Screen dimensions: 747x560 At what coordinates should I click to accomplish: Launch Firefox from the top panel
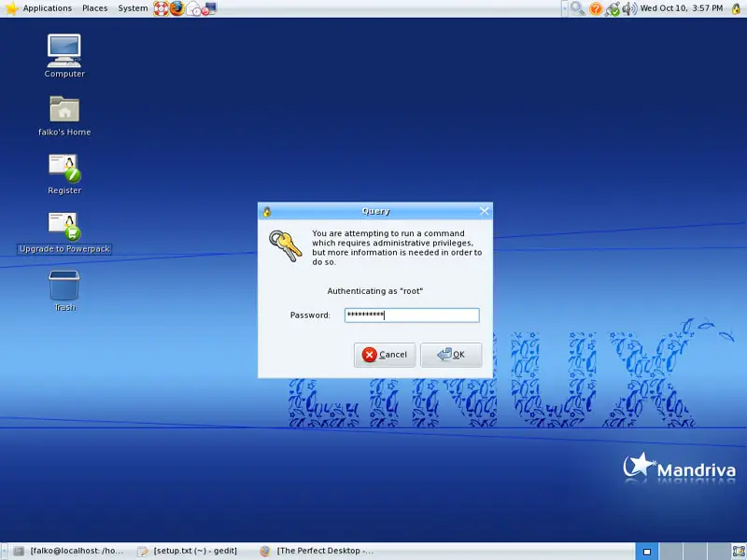coord(177,8)
